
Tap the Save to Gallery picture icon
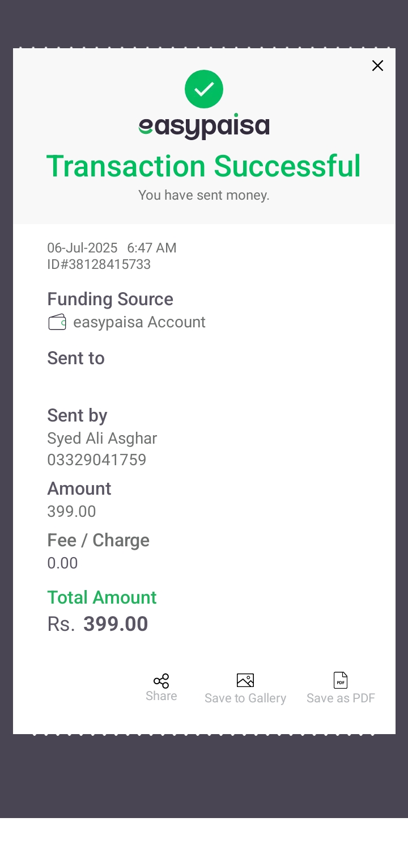pos(245,680)
